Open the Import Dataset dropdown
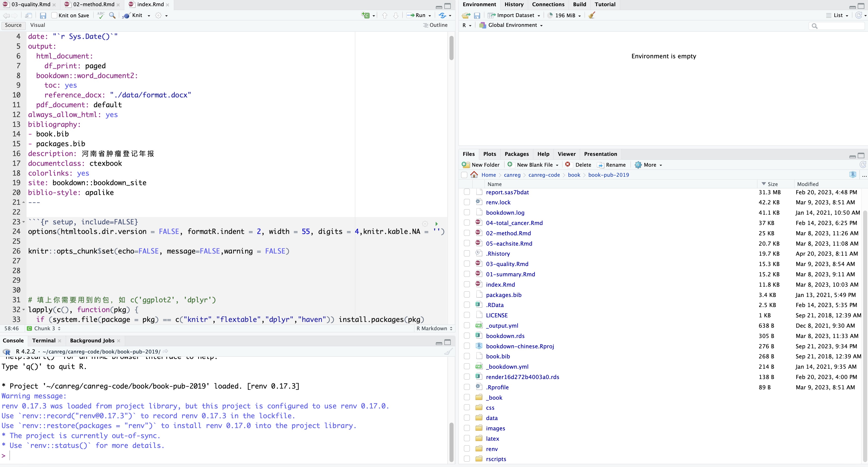The image size is (868, 467). point(514,15)
